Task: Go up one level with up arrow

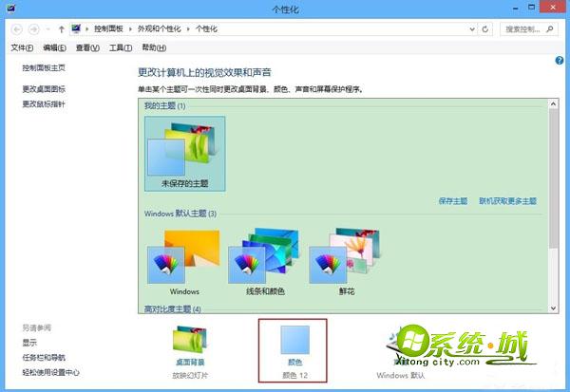Action: pos(62,29)
